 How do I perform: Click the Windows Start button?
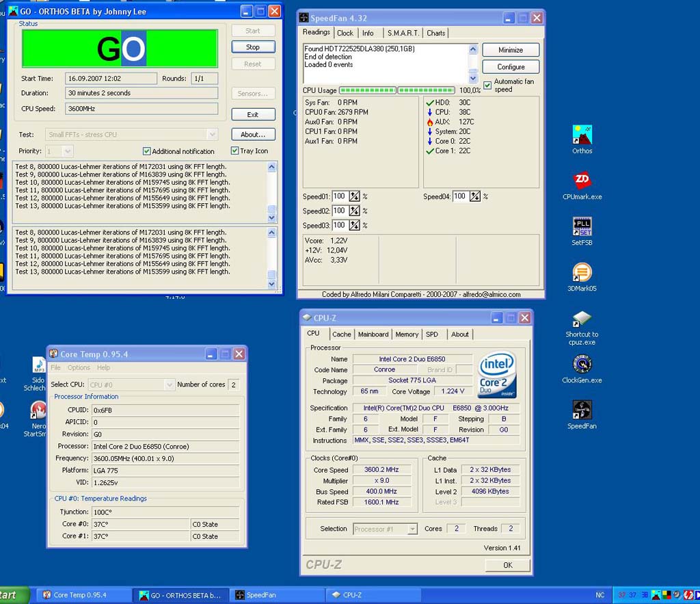pos(14,595)
